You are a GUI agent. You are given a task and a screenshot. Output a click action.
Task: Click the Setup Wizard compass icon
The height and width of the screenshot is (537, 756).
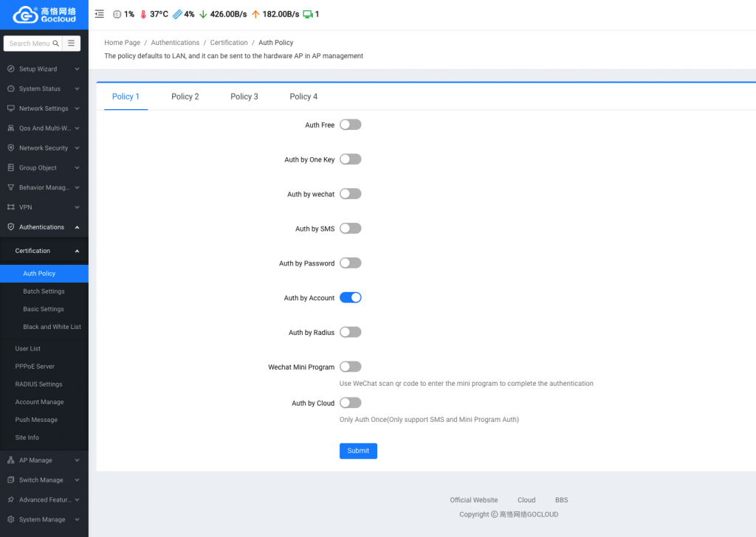coord(10,69)
